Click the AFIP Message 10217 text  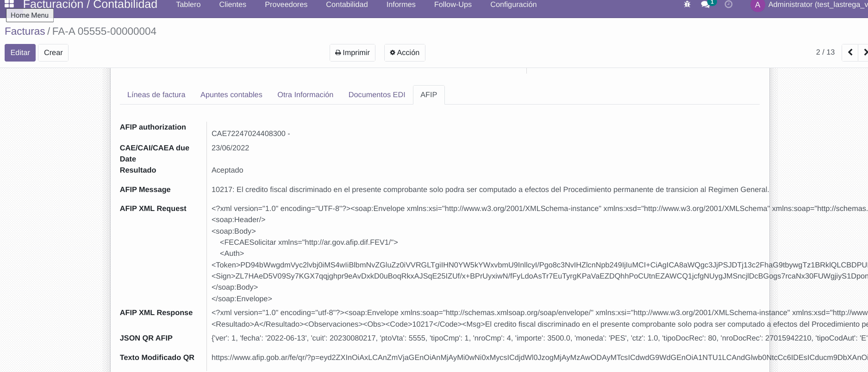point(490,190)
